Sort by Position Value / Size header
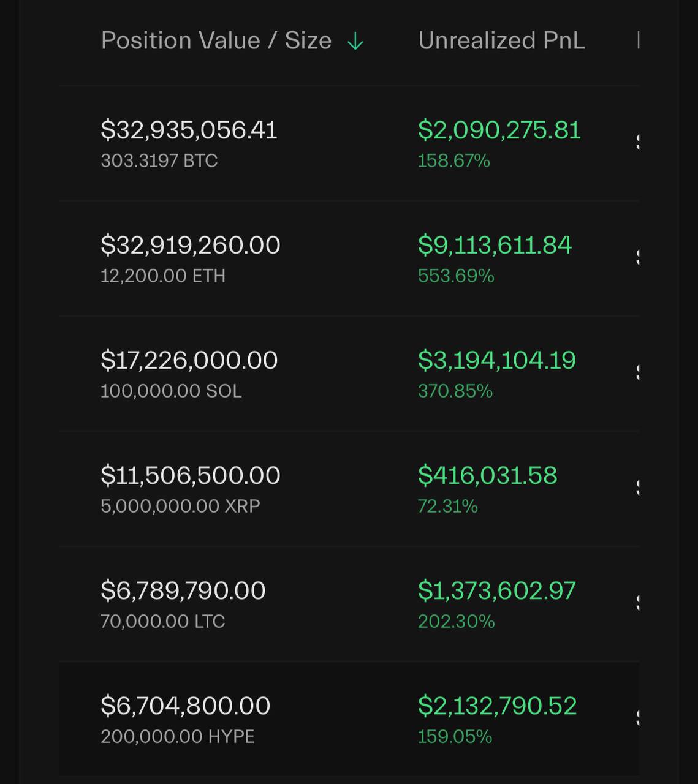Viewport: 698px width, 784px height. coord(216,40)
